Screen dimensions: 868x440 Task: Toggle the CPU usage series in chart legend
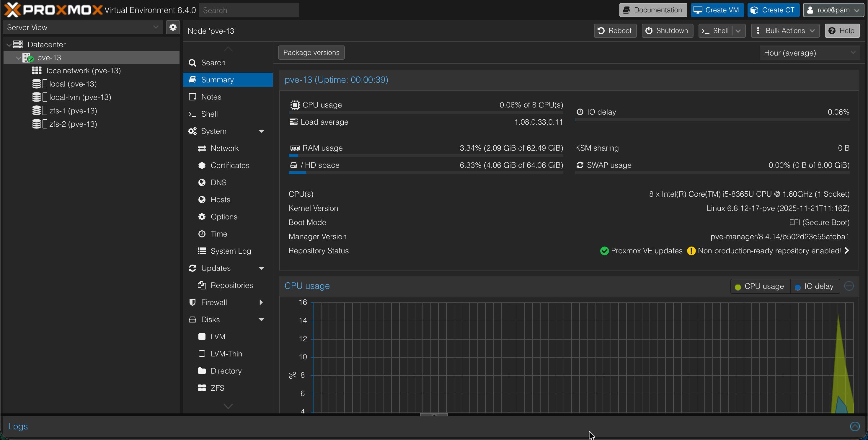point(759,286)
